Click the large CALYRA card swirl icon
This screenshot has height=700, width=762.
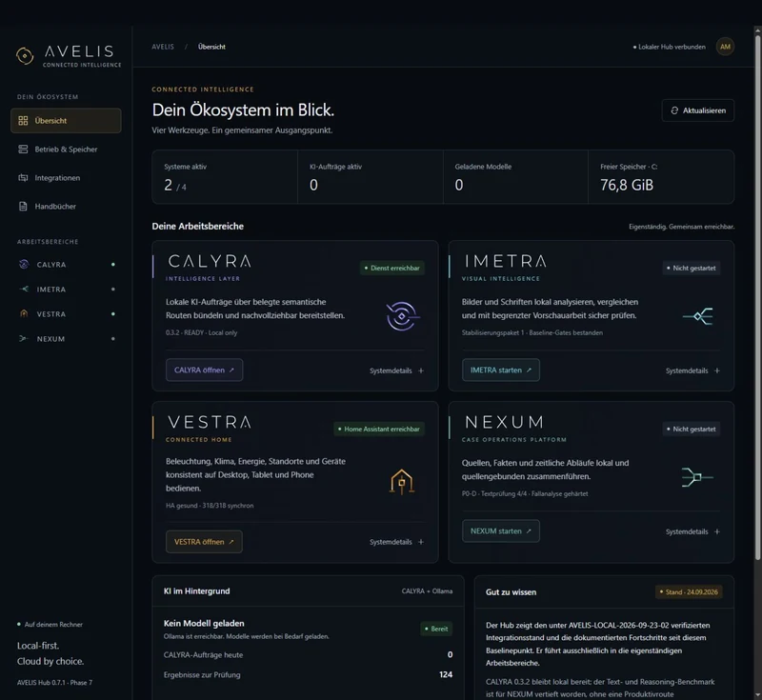point(402,316)
